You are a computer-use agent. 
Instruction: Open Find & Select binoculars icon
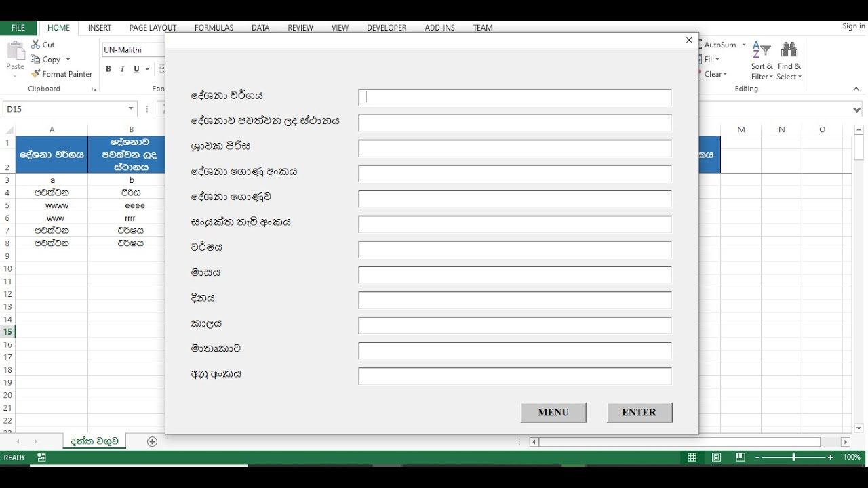(x=789, y=50)
